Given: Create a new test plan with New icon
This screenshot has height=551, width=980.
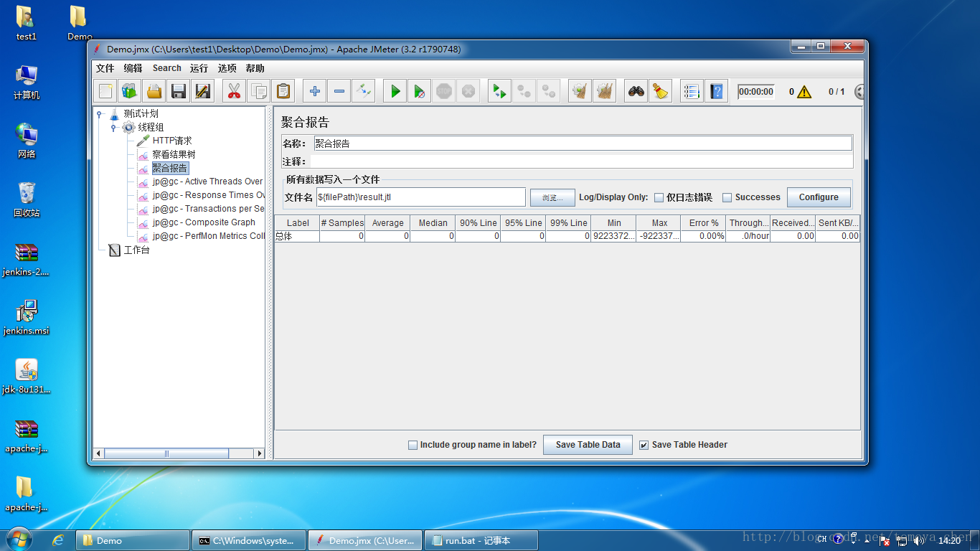Looking at the screenshot, I should [x=105, y=91].
